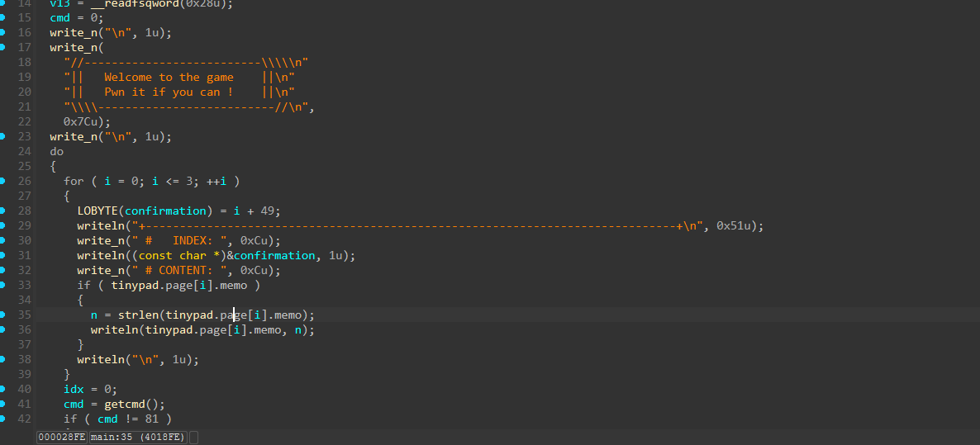The height and width of the screenshot is (445, 980).
Task: Toggle breakpoint dot on line 30
Action: pos(2,240)
